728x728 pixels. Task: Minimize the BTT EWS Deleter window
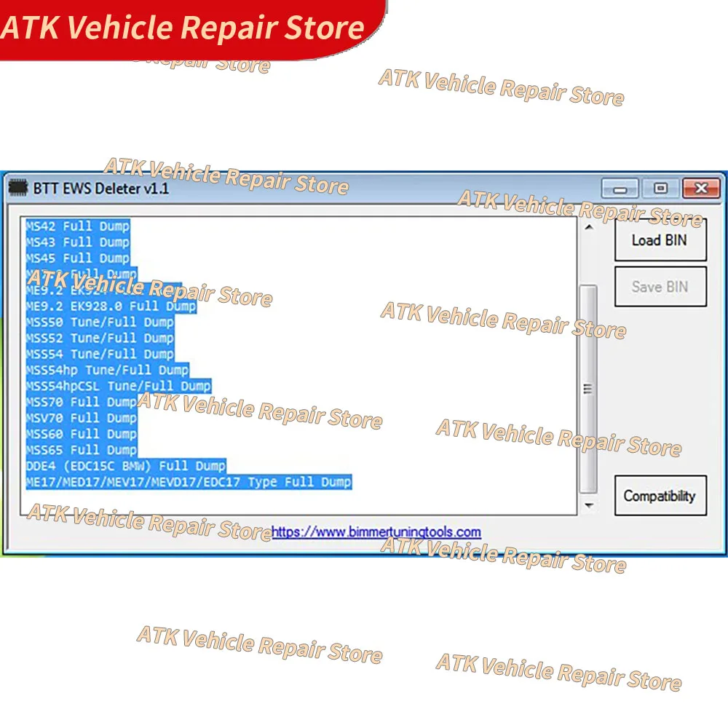tap(620, 189)
